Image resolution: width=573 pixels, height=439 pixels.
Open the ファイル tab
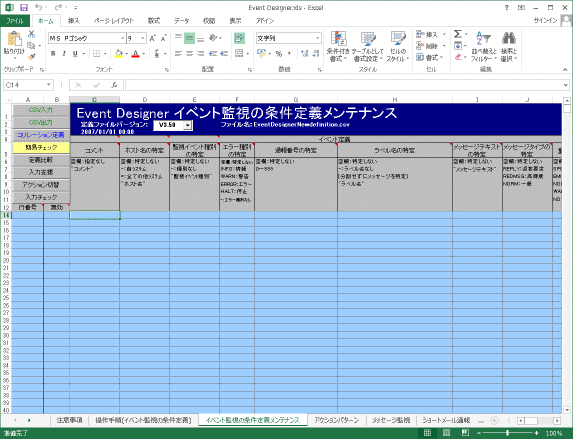point(15,21)
